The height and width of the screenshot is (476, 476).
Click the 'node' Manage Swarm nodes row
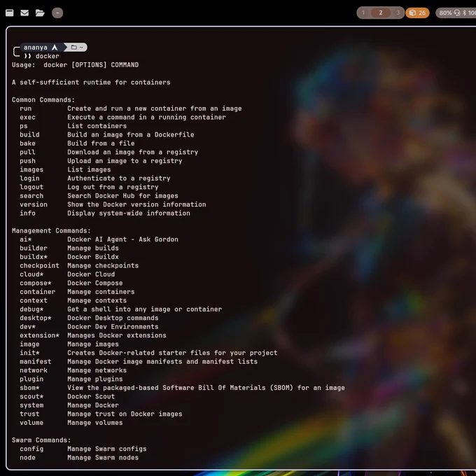tap(79, 458)
